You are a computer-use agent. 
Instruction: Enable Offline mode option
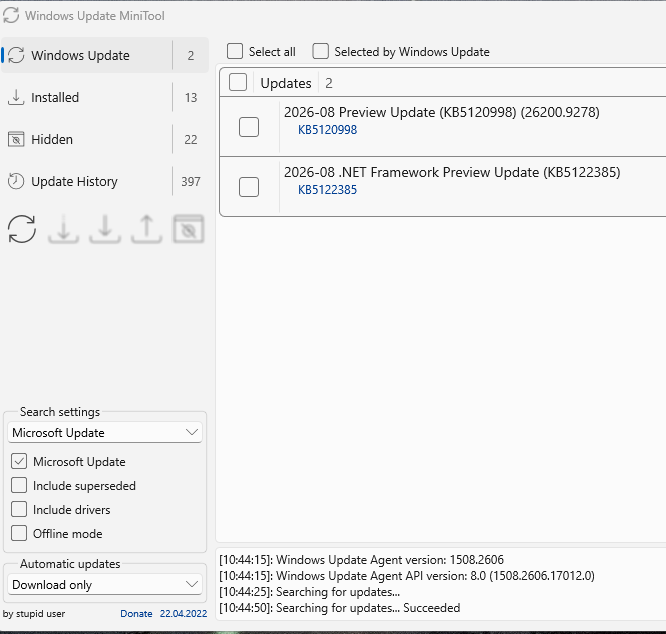[x=19, y=533]
